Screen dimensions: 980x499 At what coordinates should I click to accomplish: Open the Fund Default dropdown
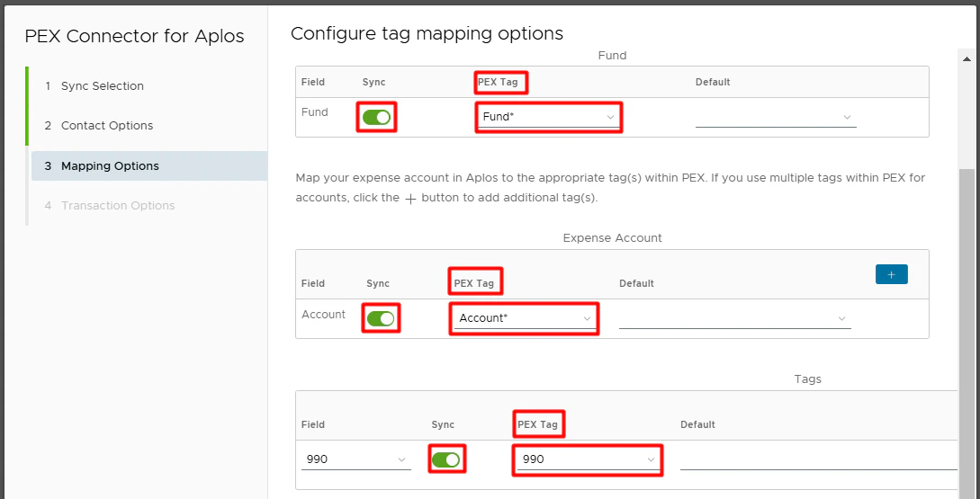coord(776,117)
